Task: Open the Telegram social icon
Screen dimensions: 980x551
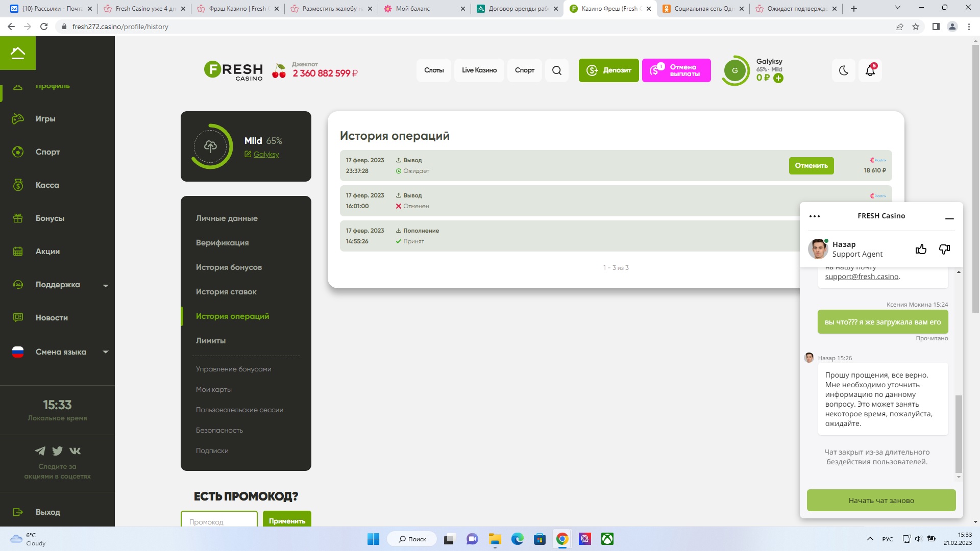Action: pyautogui.click(x=40, y=451)
